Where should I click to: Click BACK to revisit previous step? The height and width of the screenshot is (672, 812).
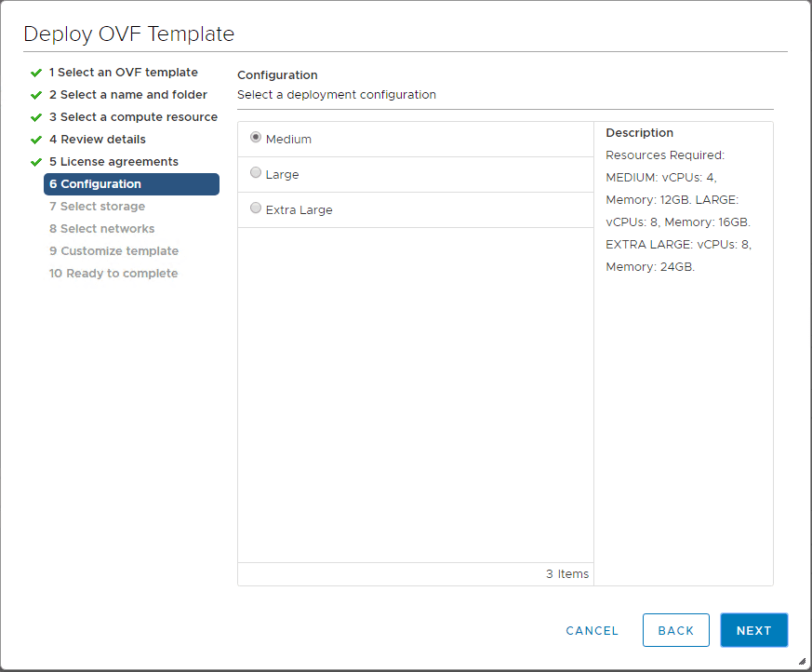675,630
